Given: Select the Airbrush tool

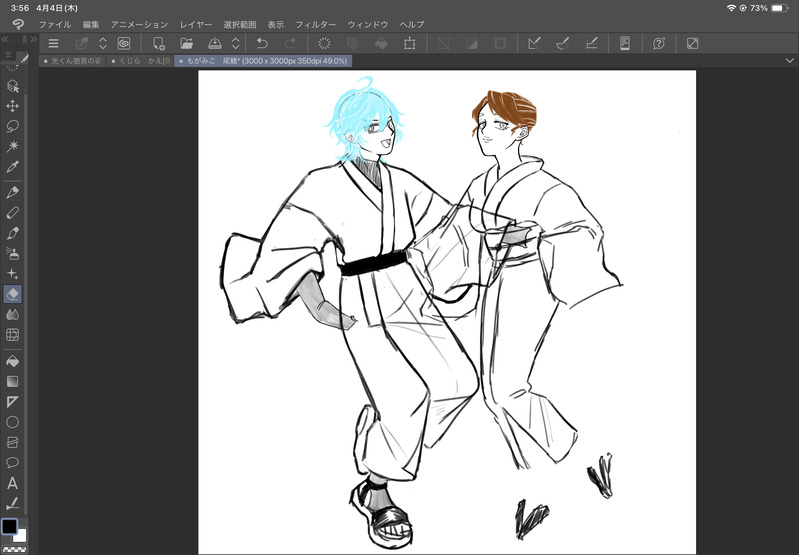Looking at the screenshot, I should [x=12, y=253].
